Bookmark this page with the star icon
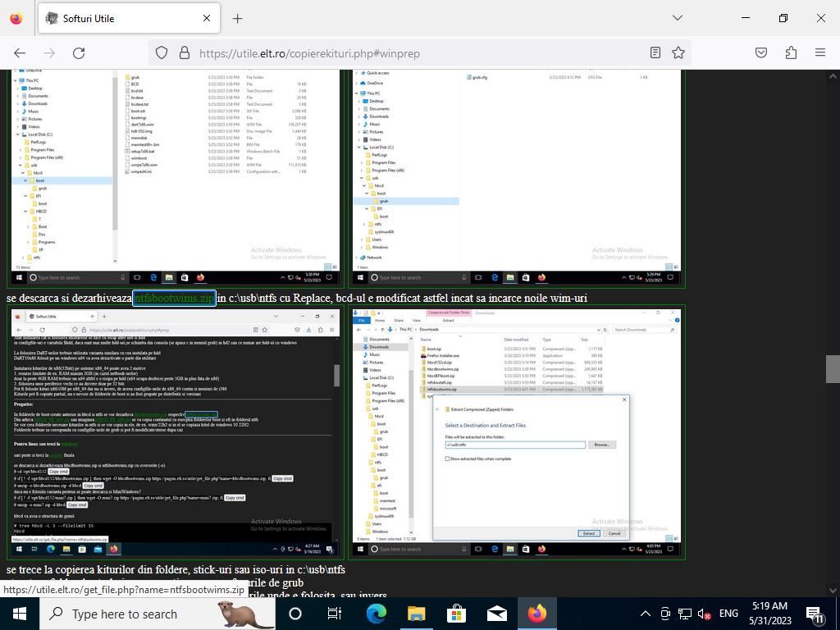Viewport: 840px width, 630px height. click(x=678, y=52)
